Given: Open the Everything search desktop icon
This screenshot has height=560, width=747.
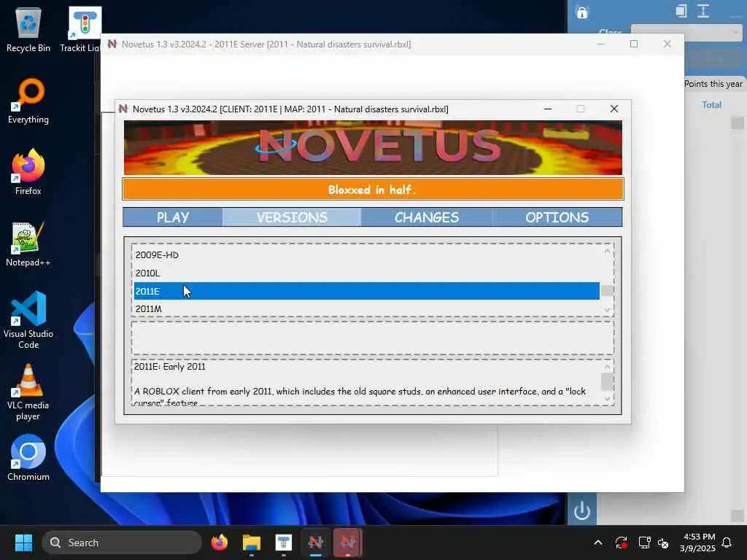Looking at the screenshot, I should [28, 101].
